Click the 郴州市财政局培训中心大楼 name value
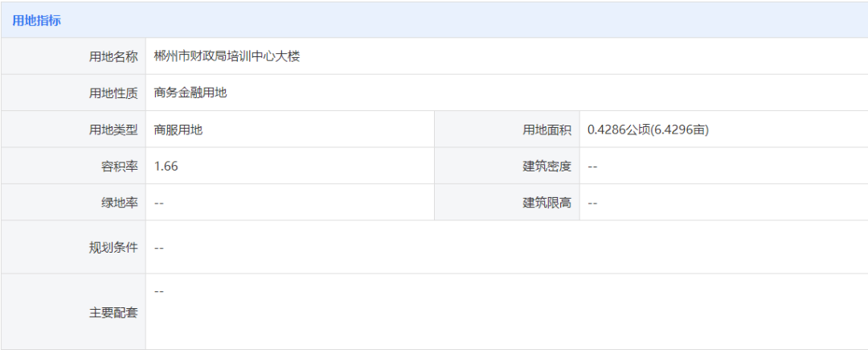This screenshot has height=350, width=868. coord(227,56)
